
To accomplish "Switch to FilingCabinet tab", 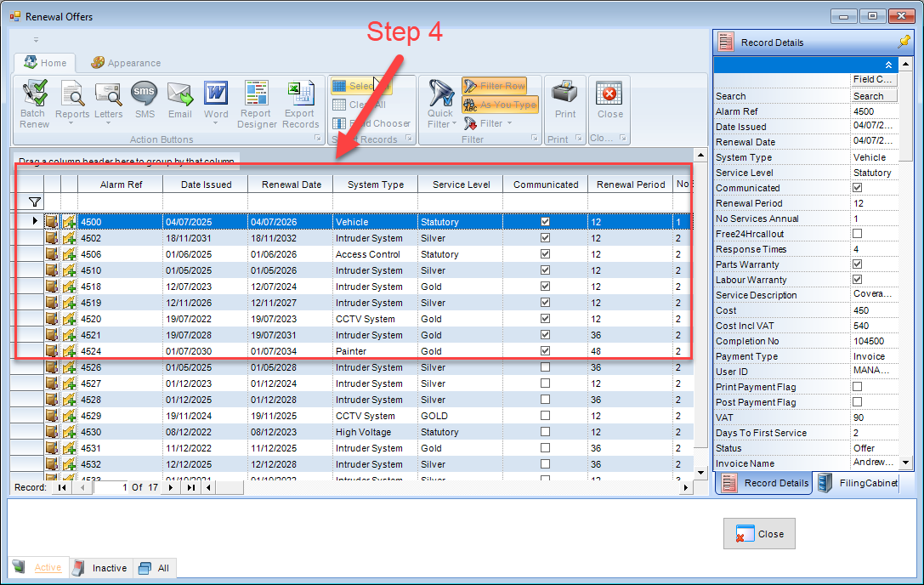I will point(858,483).
